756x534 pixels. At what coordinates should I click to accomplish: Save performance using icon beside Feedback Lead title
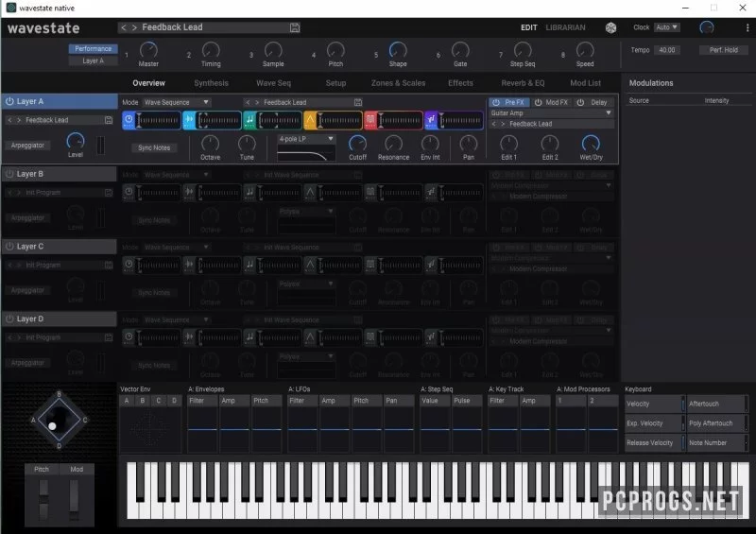coord(295,27)
